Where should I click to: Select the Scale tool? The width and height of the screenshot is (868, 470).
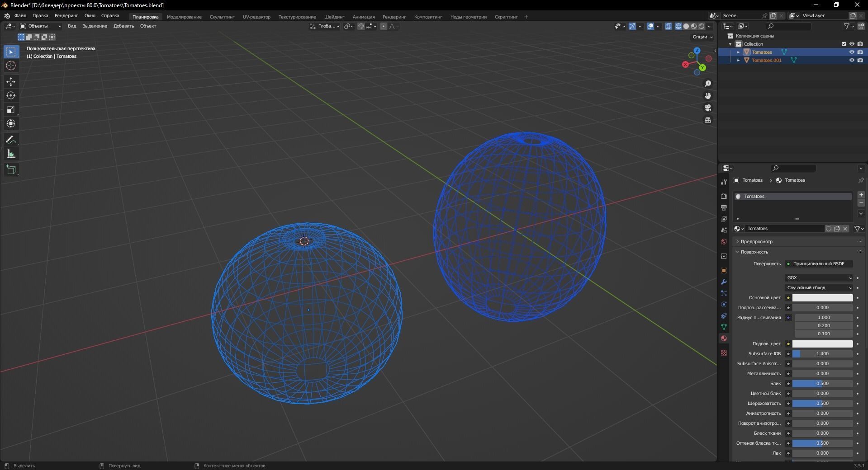coord(11,110)
